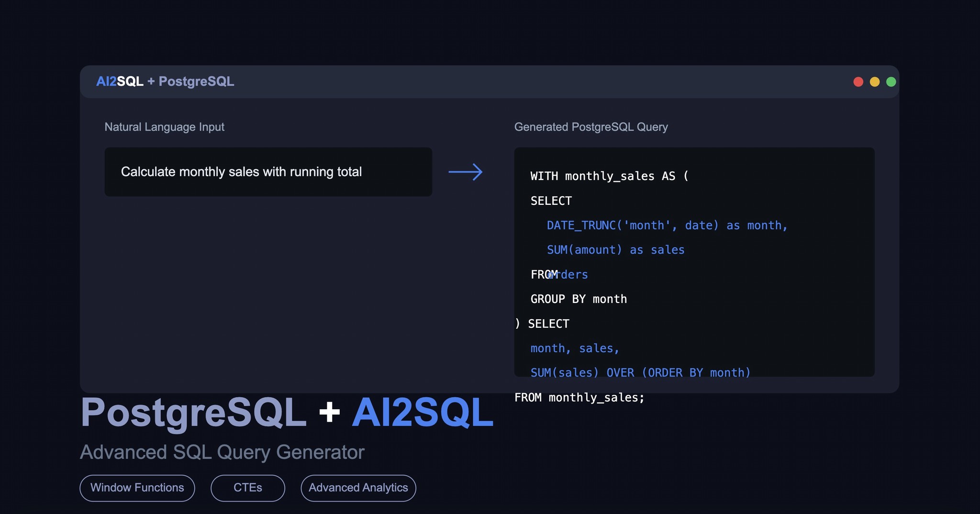This screenshot has width=980, height=514.
Task: Click the 'Calculate monthly sales with running total' text
Action: coord(242,172)
